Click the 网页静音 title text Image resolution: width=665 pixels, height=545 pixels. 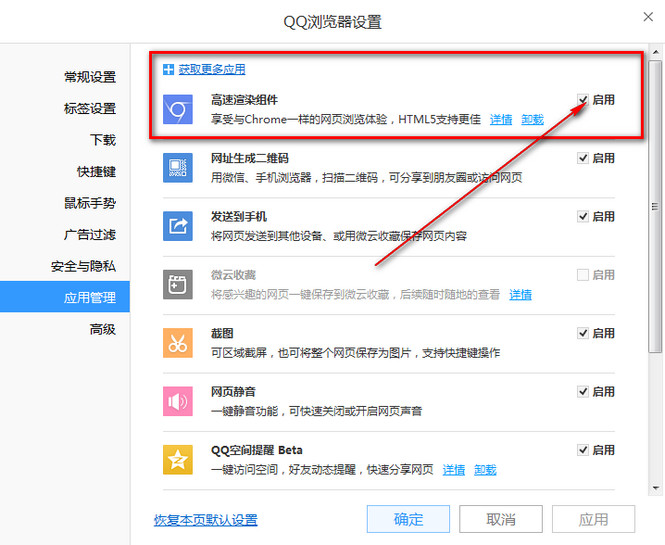[233, 392]
